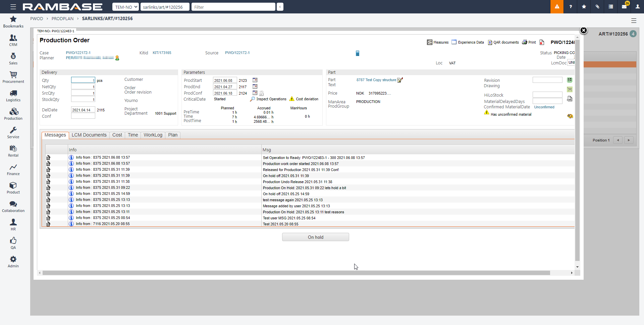Switch to the LCM Documents tab

point(89,135)
